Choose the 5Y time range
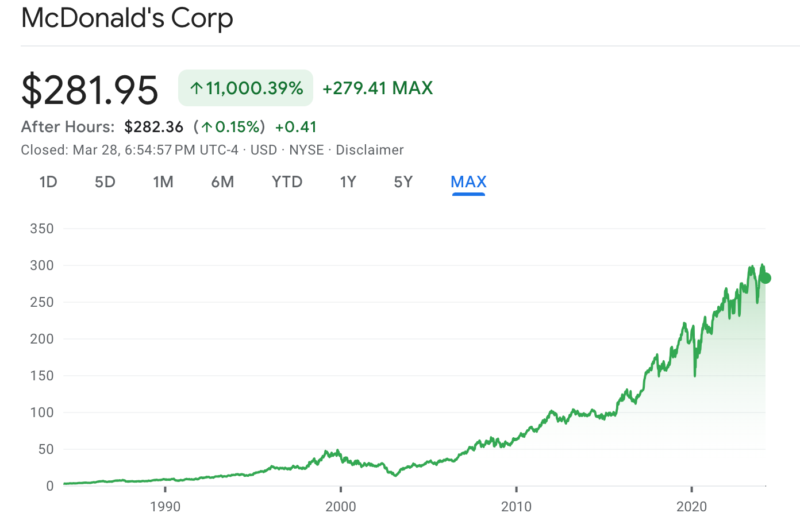The height and width of the screenshot is (532, 800). point(403,182)
